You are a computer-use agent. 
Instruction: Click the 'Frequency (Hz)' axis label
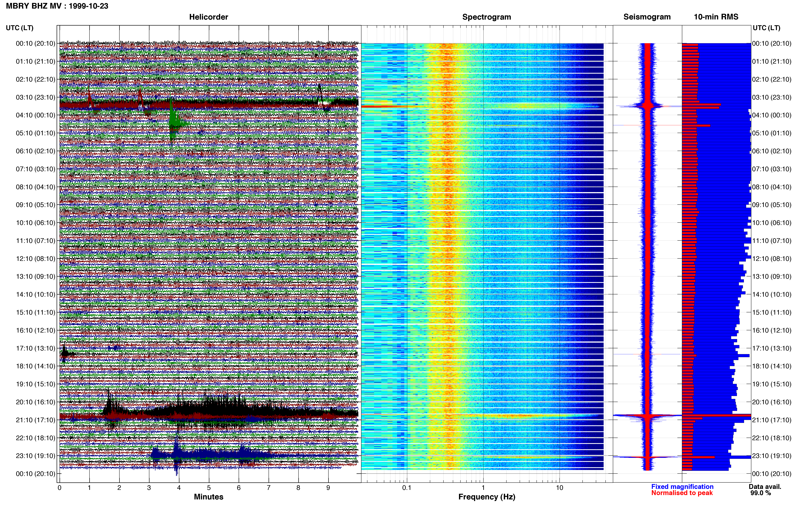487,497
